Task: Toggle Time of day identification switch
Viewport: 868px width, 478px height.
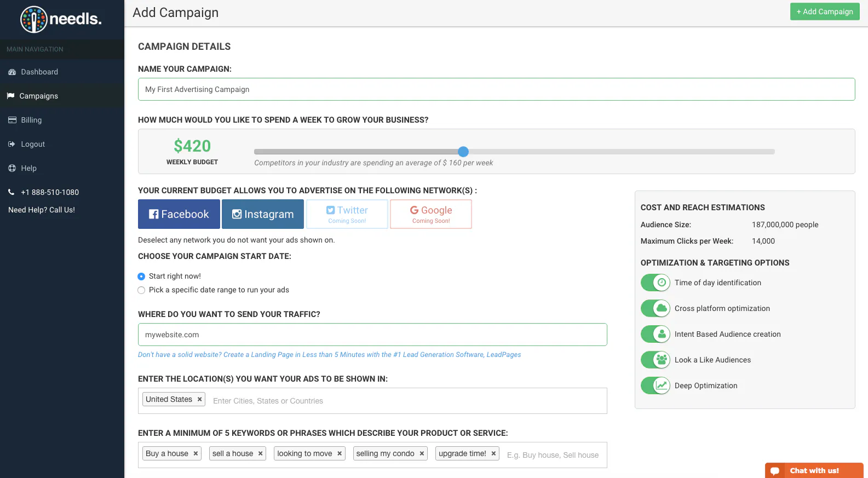Action: point(656,283)
